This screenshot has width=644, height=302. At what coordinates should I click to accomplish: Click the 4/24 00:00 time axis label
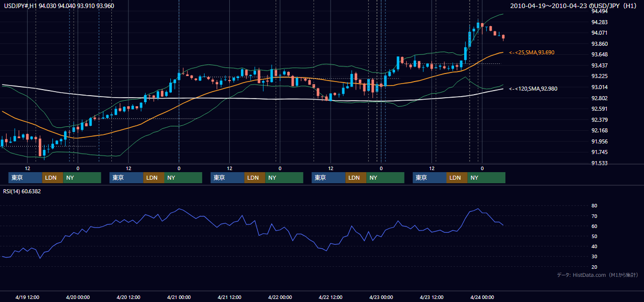coord(482,297)
